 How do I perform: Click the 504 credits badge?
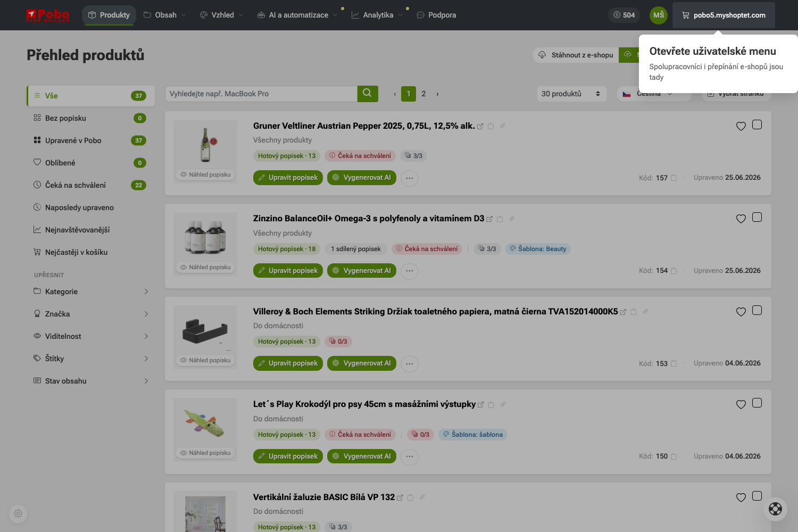[x=624, y=15]
